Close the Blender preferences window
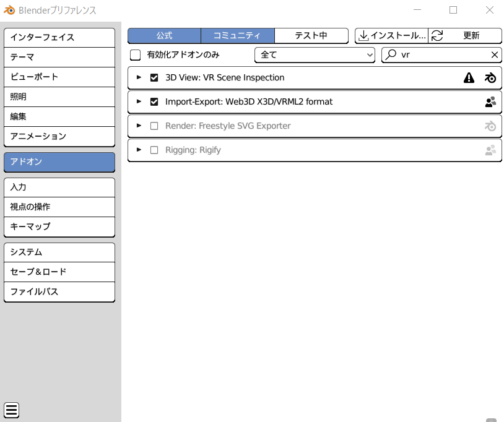504x422 pixels. pyautogui.click(x=490, y=10)
